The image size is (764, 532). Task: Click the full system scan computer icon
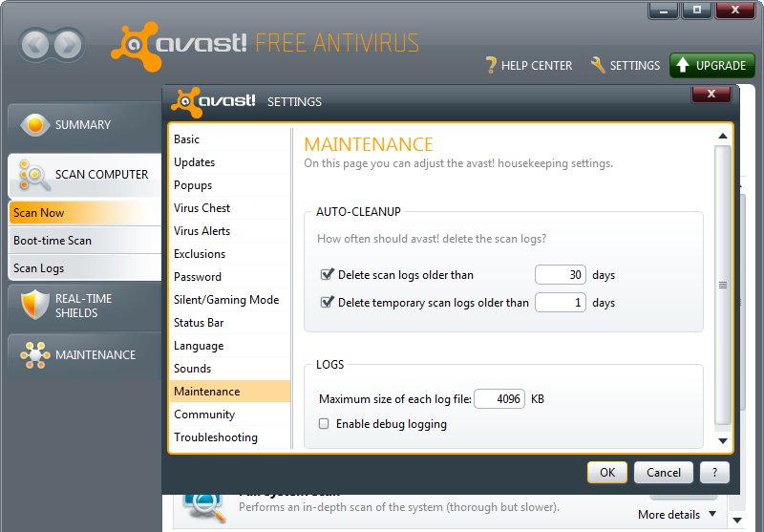pyautogui.click(x=205, y=507)
